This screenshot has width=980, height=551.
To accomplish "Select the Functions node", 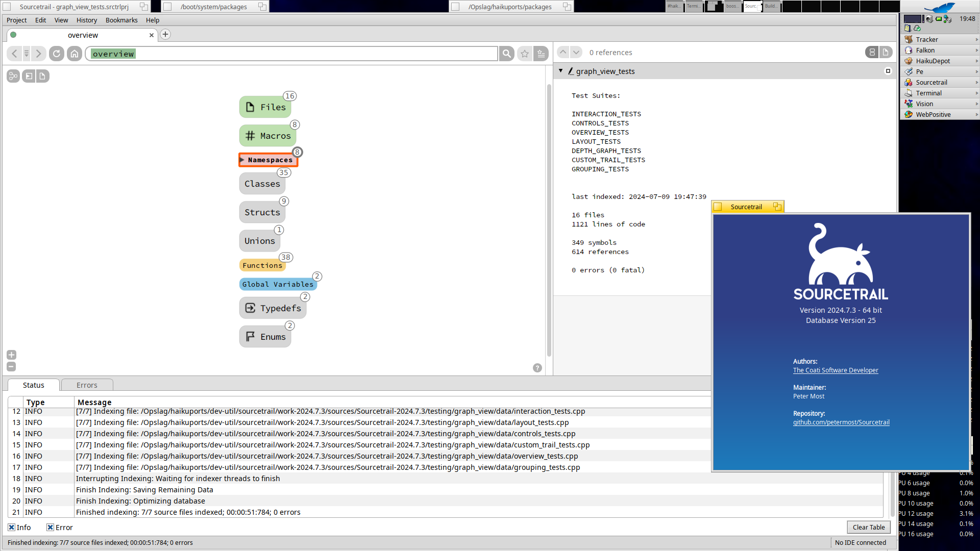I will click(x=262, y=265).
